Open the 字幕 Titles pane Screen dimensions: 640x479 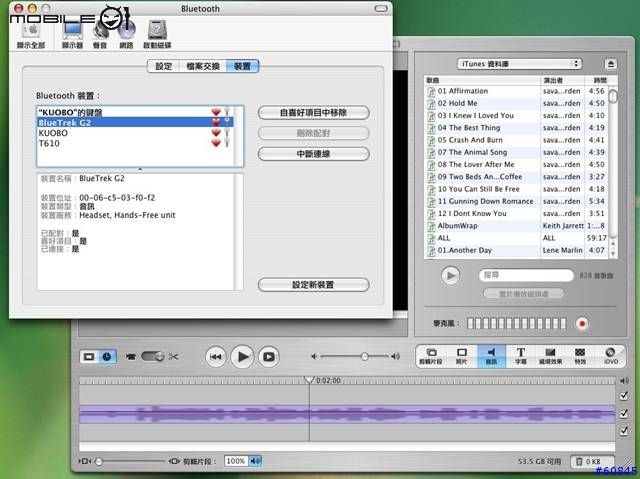(x=521, y=356)
